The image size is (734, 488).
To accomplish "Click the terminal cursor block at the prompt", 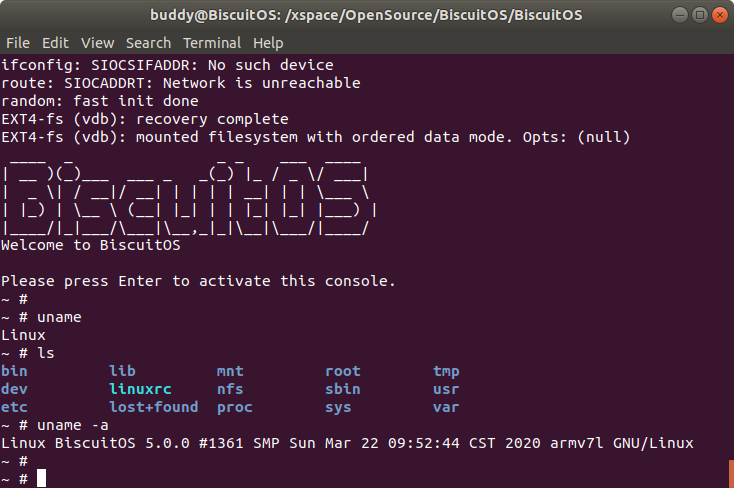I will [x=42, y=478].
